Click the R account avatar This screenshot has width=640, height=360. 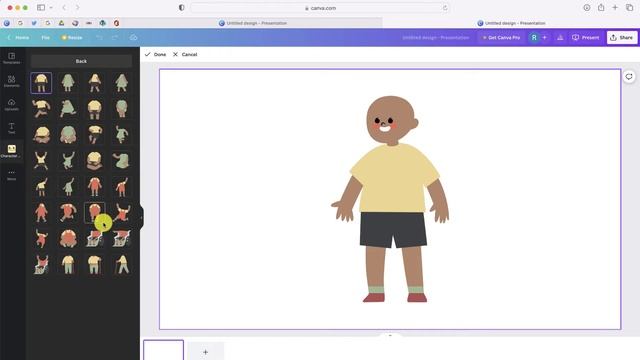click(533, 38)
